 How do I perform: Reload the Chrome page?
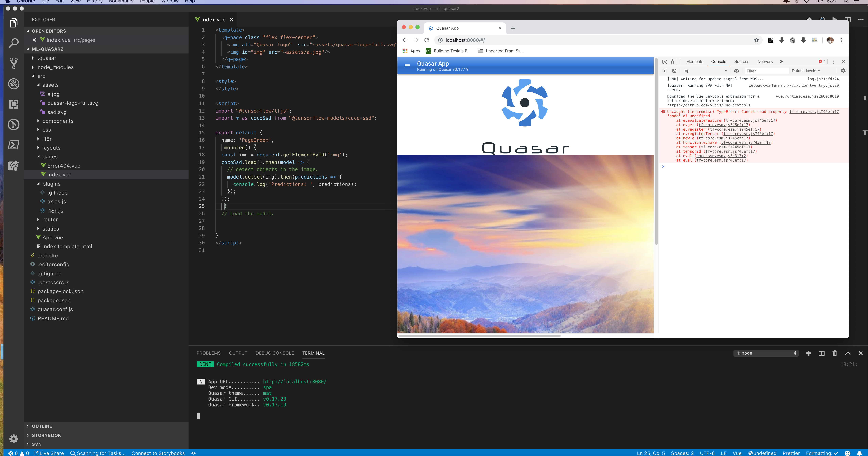coord(427,40)
